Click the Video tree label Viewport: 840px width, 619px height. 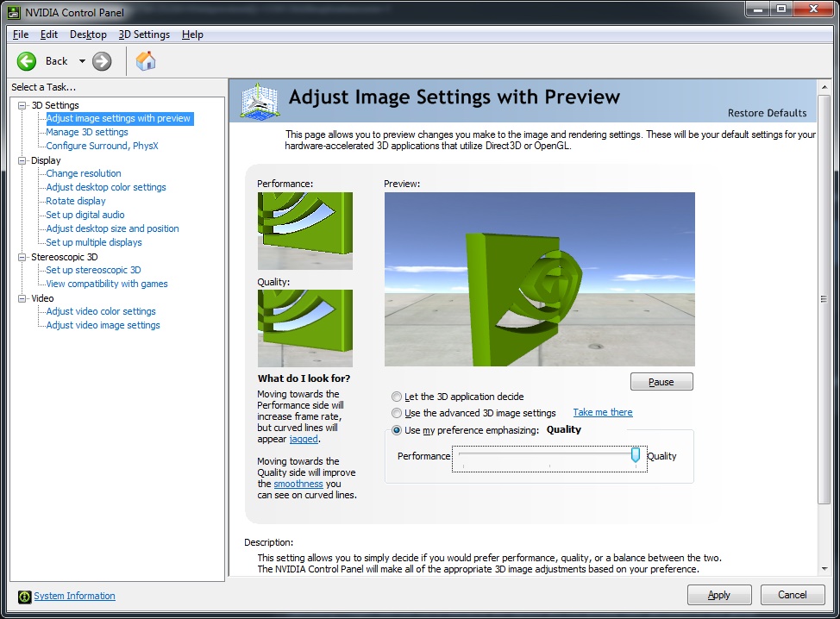pos(42,298)
